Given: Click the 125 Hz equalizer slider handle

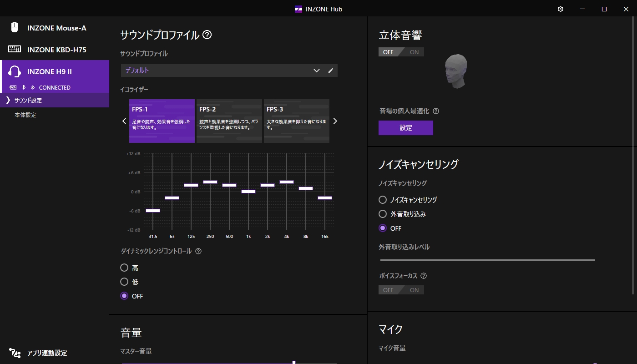Looking at the screenshot, I should (191, 185).
